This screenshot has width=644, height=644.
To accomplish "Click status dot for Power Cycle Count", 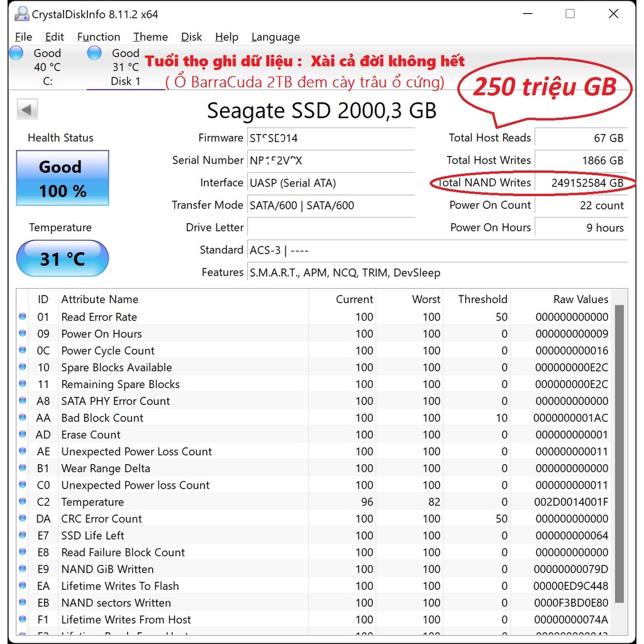I will tap(23, 350).
